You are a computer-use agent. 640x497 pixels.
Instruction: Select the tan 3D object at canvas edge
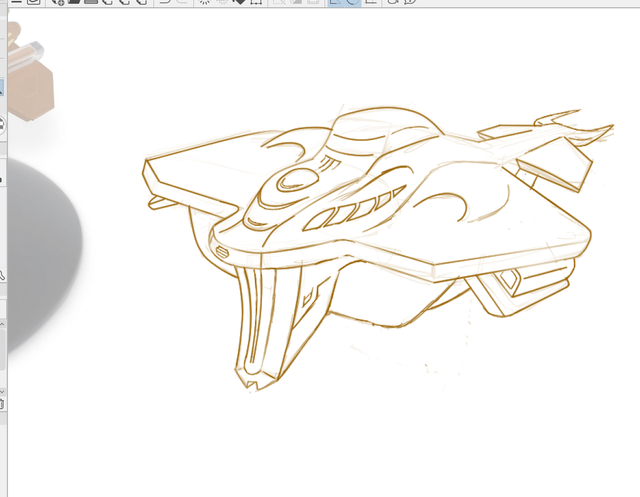point(31,73)
